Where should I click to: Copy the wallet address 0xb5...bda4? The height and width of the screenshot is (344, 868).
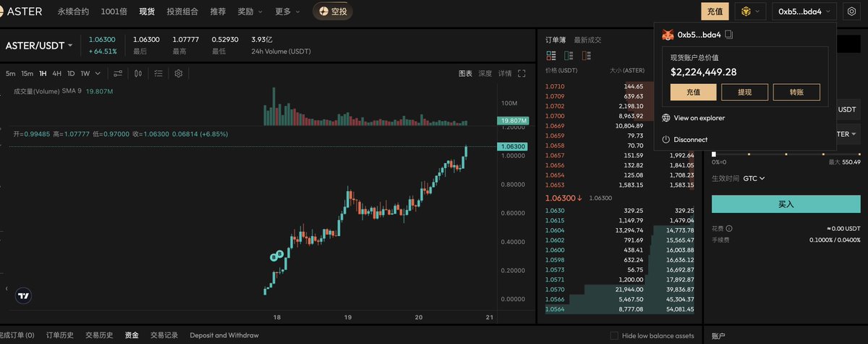pos(730,34)
